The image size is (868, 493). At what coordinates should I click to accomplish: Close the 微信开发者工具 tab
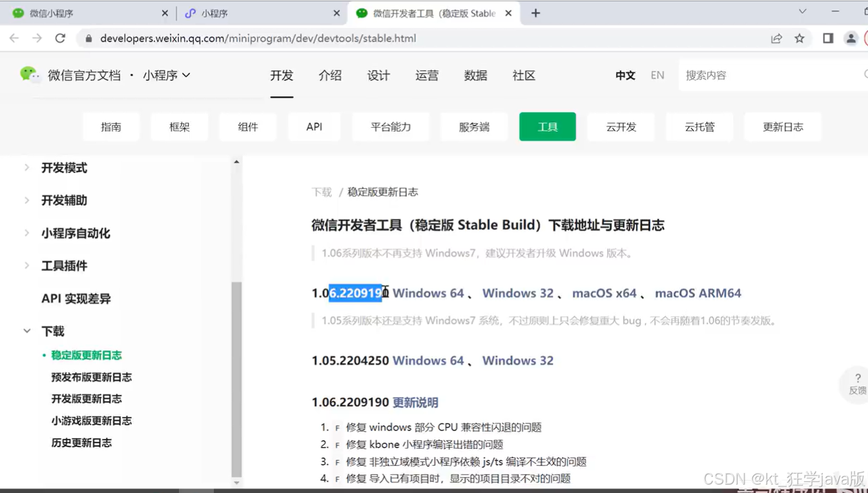pyautogui.click(x=508, y=13)
